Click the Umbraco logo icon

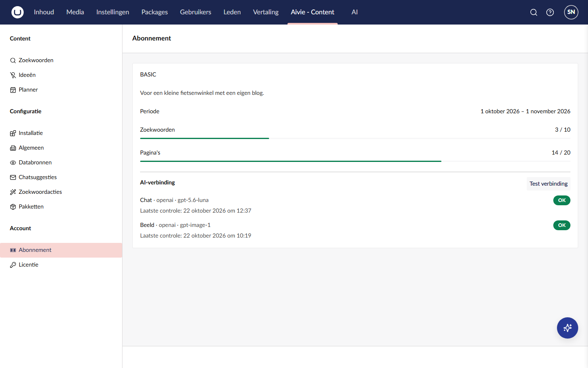(18, 12)
